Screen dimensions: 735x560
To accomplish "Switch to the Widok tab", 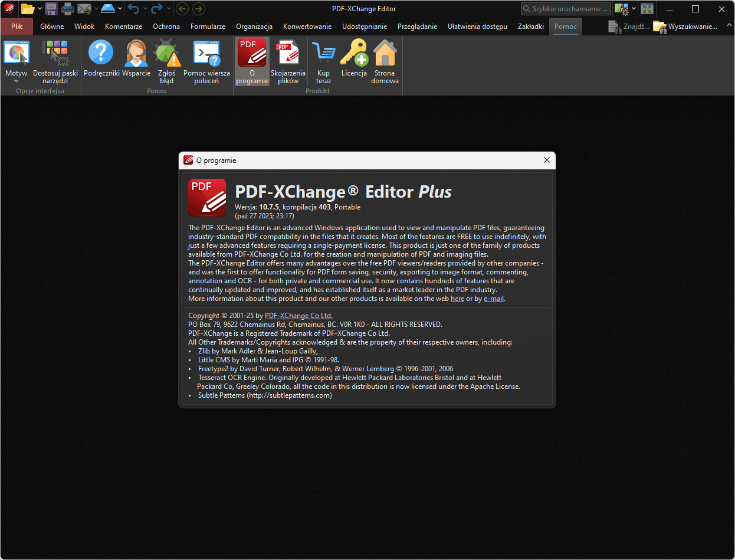I will pos(84,27).
